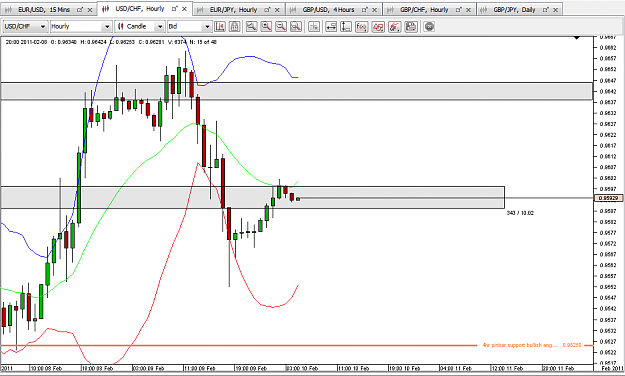Click the second chart-scroll icon with red bars
Image resolution: width=625 pixels, height=376 pixels.
pos(235,27)
